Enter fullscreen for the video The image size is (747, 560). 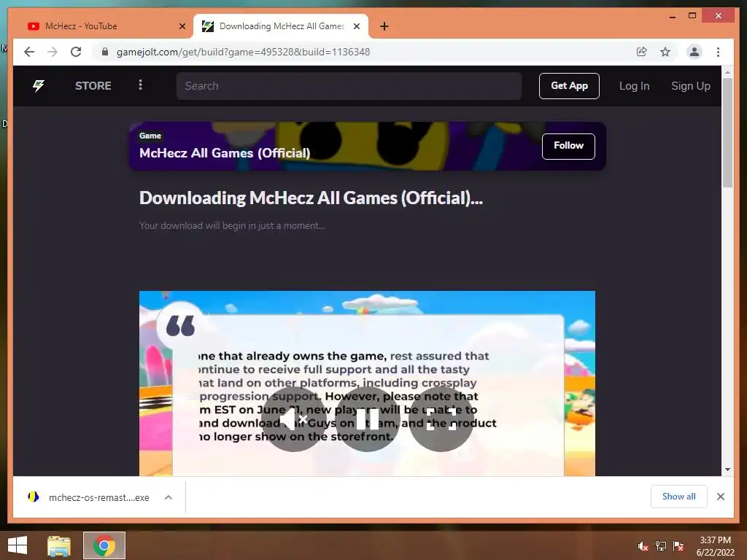[441, 419]
